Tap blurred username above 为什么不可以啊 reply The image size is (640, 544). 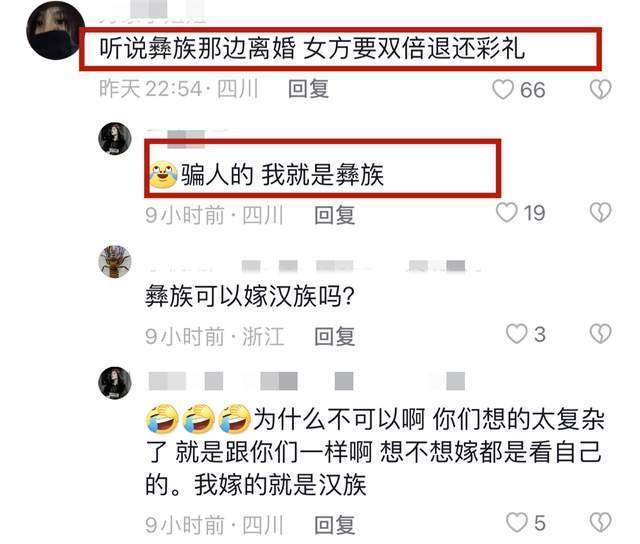307,381
